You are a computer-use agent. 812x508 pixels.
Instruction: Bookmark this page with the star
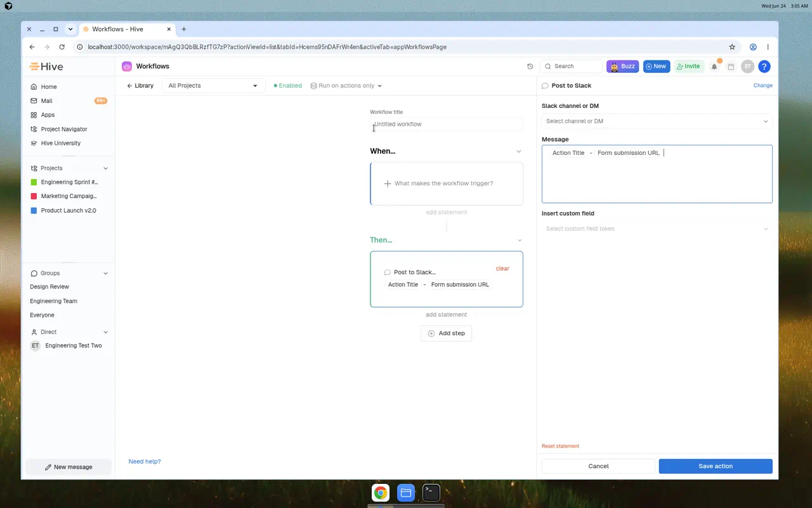click(x=732, y=47)
